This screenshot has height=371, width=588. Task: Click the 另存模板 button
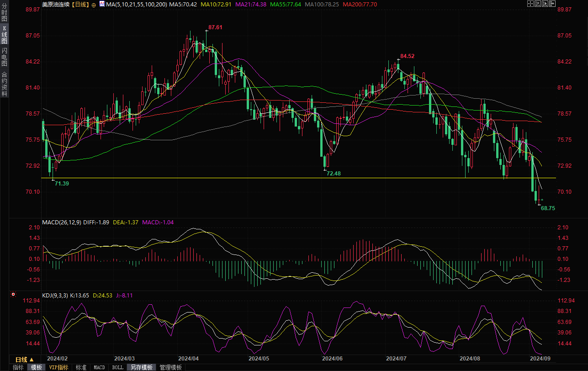point(141,367)
